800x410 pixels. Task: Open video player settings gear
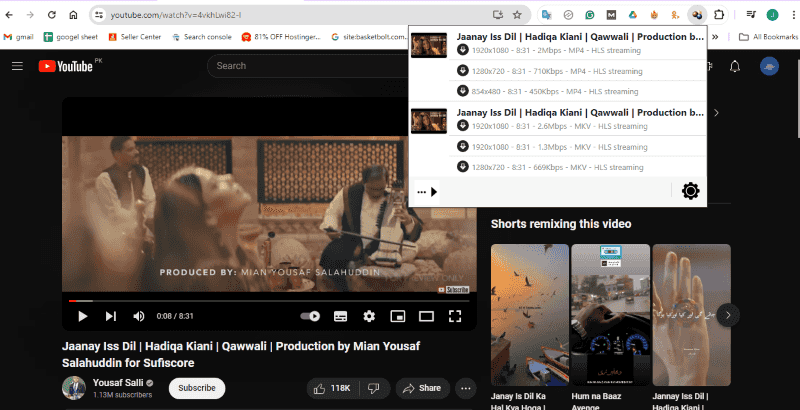click(369, 316)
